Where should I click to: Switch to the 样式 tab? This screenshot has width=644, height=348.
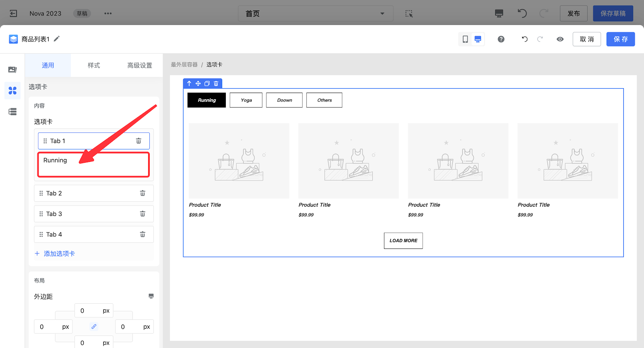94,65
